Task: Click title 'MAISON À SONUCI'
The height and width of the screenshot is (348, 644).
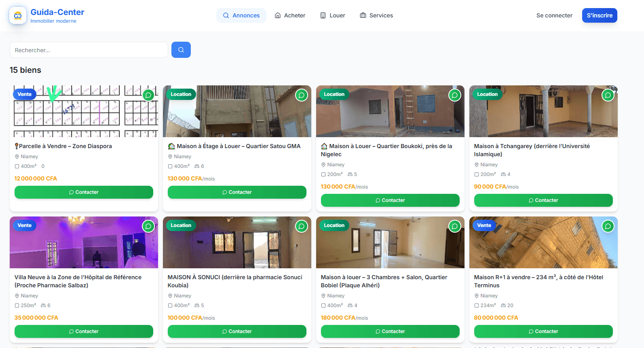Action: (235, 281)
